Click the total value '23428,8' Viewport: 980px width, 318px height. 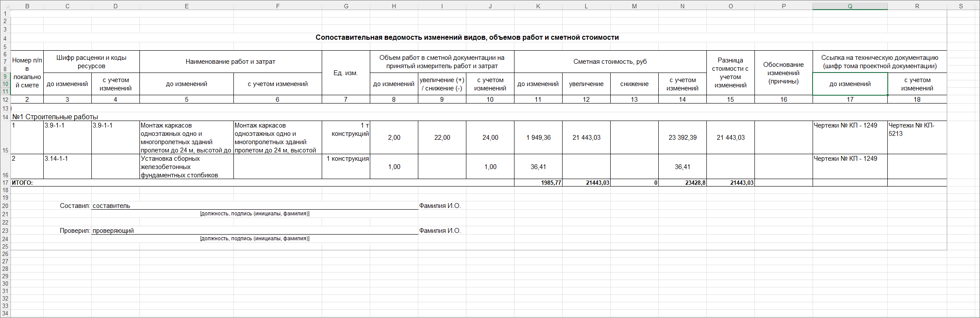click(682, 183)
